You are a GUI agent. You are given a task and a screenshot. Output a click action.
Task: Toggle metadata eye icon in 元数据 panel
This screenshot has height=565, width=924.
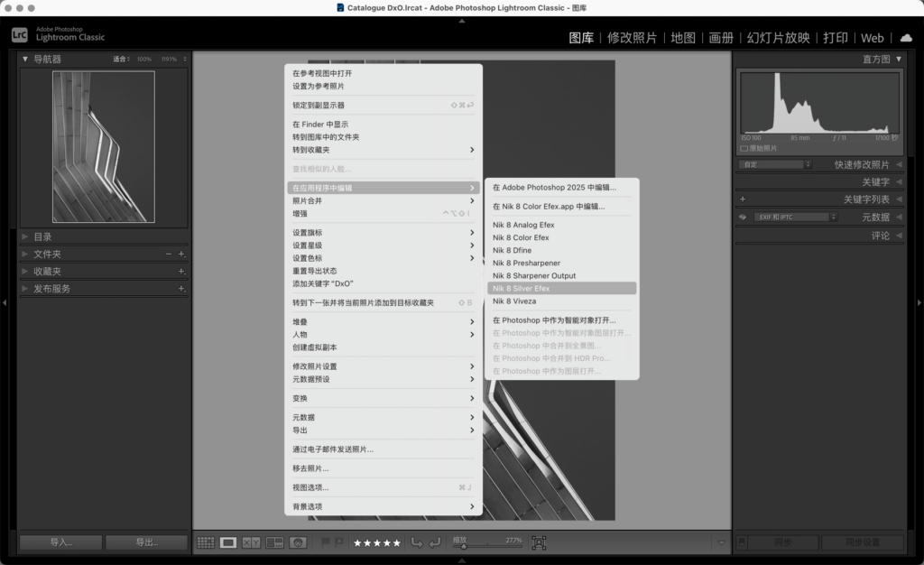[x=743, y=217]
